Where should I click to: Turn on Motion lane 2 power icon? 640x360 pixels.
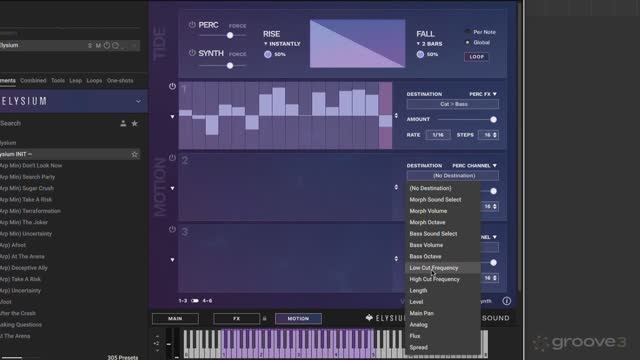pos(172,158)
